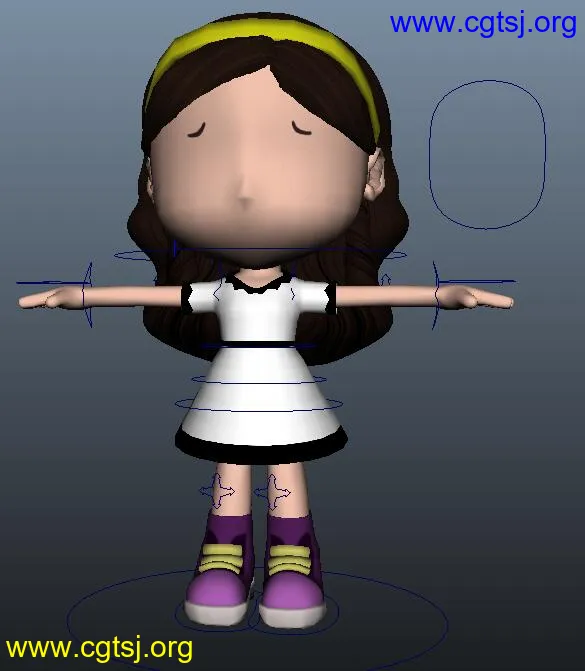Image resolution: width=585 pixels, height=671 pixels.
Task: Select the visible ear on the head
Action: tap(375, 174)
